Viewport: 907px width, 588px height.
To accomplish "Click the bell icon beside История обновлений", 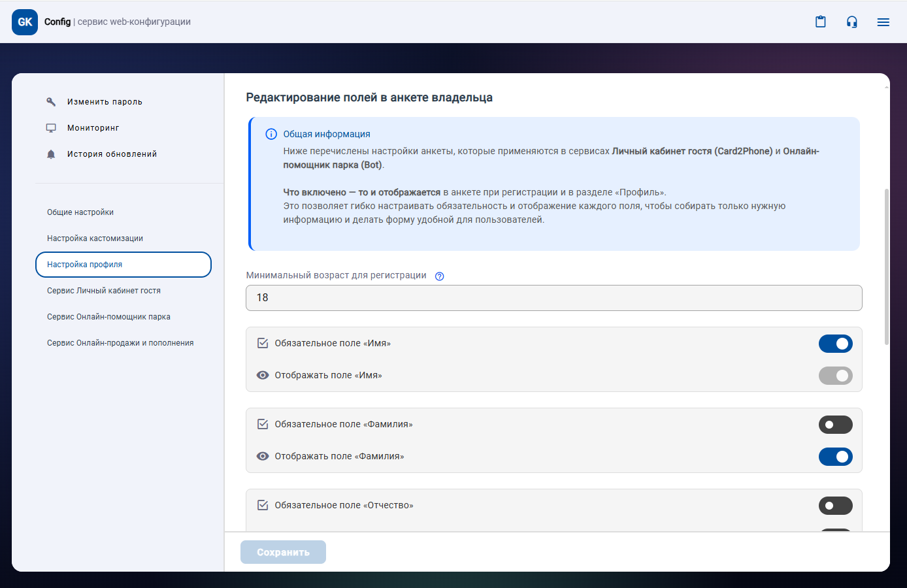I will [x=51, y=154].
